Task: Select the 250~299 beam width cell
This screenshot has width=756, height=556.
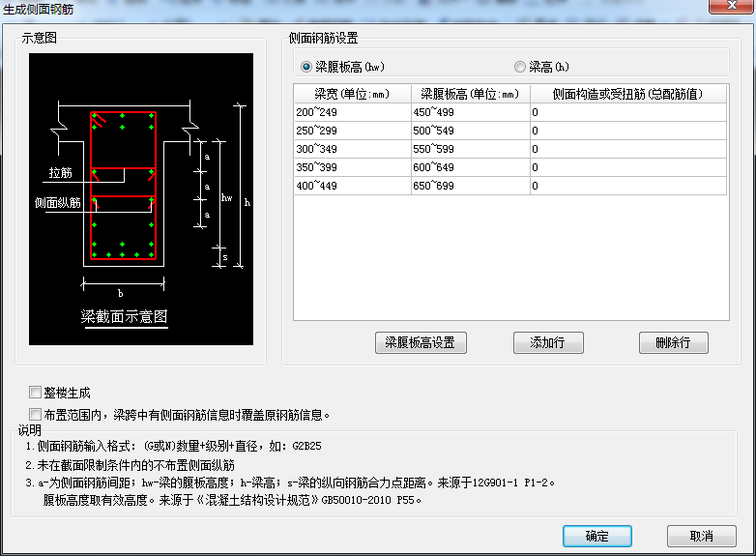Action: (353, 131)
